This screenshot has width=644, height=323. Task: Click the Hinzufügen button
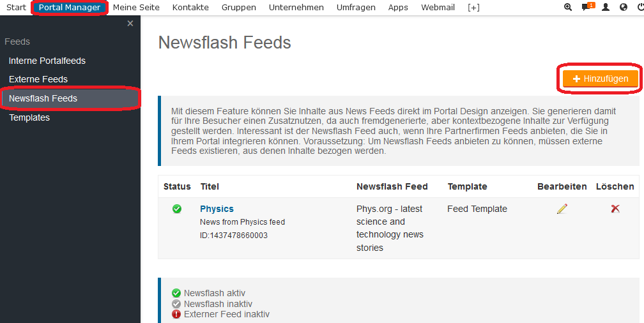[x=601, y=79]
